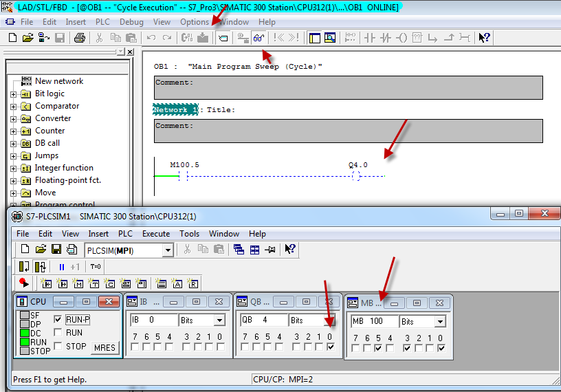
Task: Select Continuous scan mode icon in PLCSIM
Action: click(40, 267)
